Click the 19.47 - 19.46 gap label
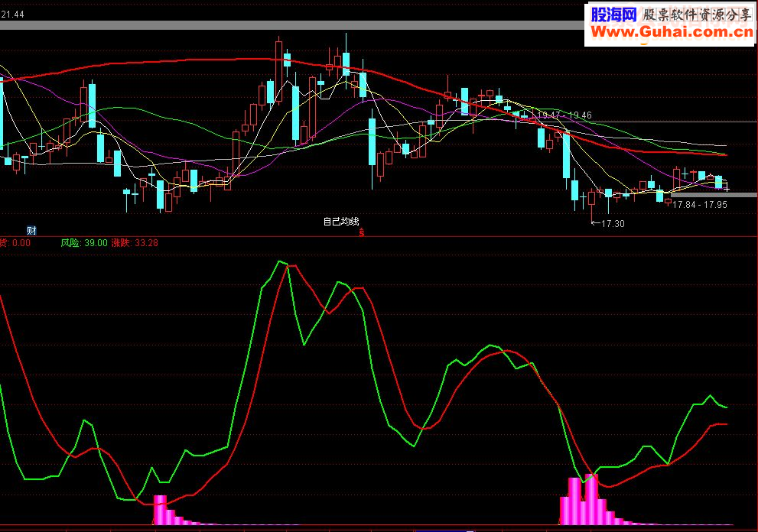 [564, 115]
